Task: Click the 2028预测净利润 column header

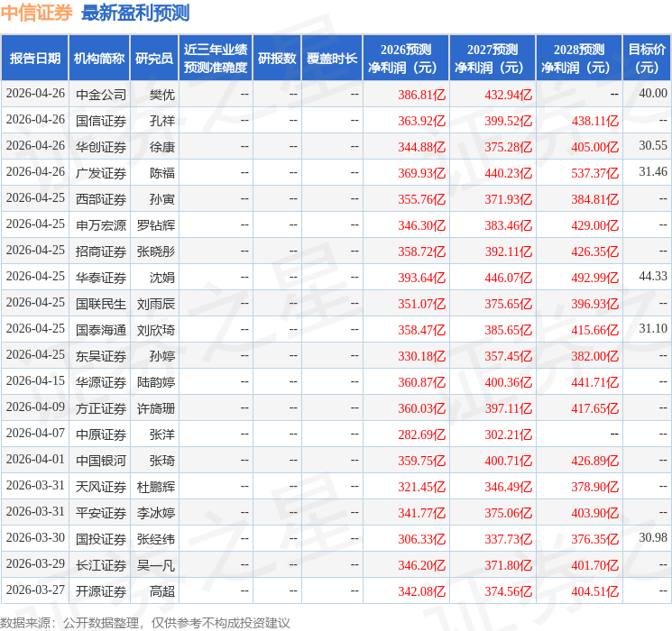Action: tap(579, 59)
